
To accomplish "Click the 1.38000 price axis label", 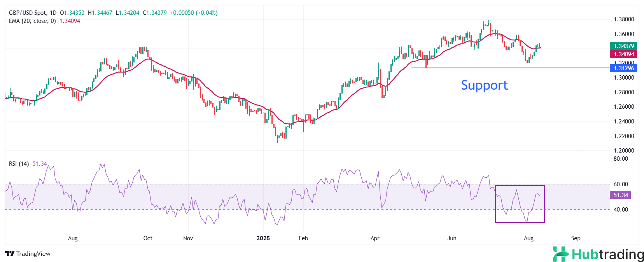I will point(623,19).
